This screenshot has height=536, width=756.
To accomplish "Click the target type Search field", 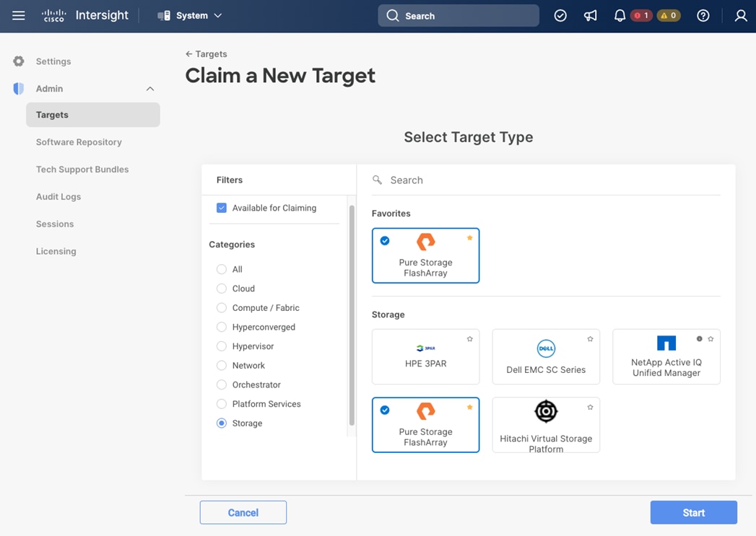I will 546,180.
